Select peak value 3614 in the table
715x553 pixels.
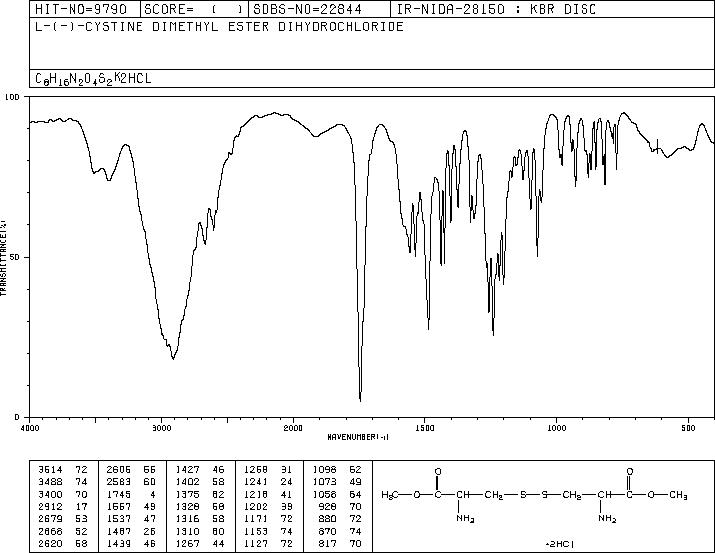[50, 470]
